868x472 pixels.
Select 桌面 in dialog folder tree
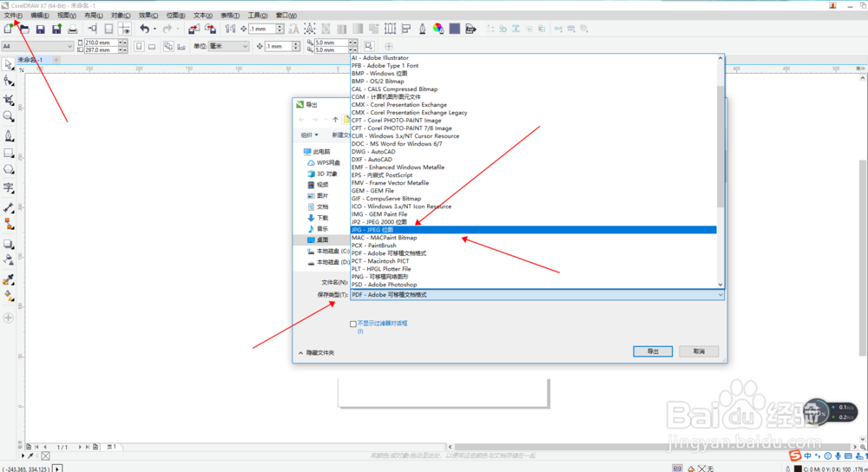(x=322, y=240)
